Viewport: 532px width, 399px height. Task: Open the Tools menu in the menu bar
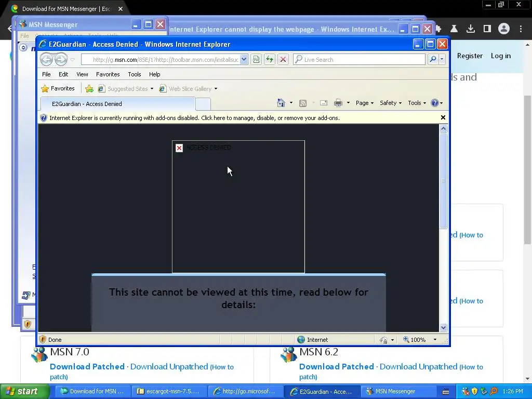(x=135, y=74)
